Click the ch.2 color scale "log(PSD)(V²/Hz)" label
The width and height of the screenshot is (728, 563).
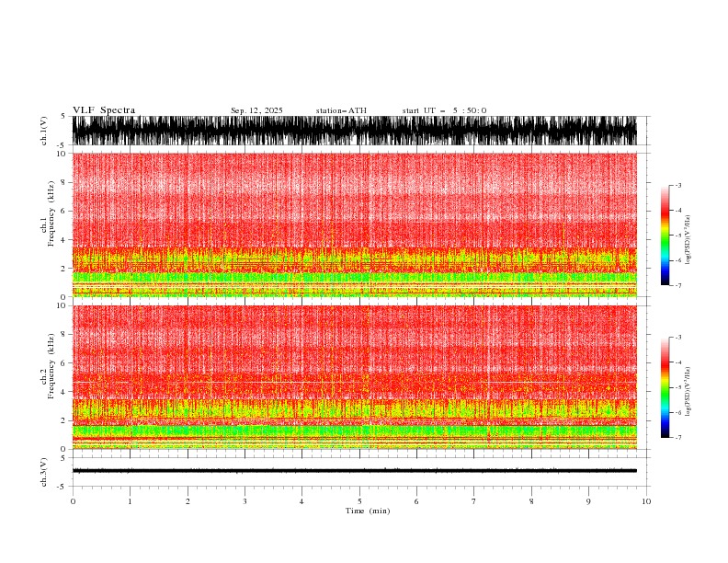pyautogui.click(x=688, y=392)
